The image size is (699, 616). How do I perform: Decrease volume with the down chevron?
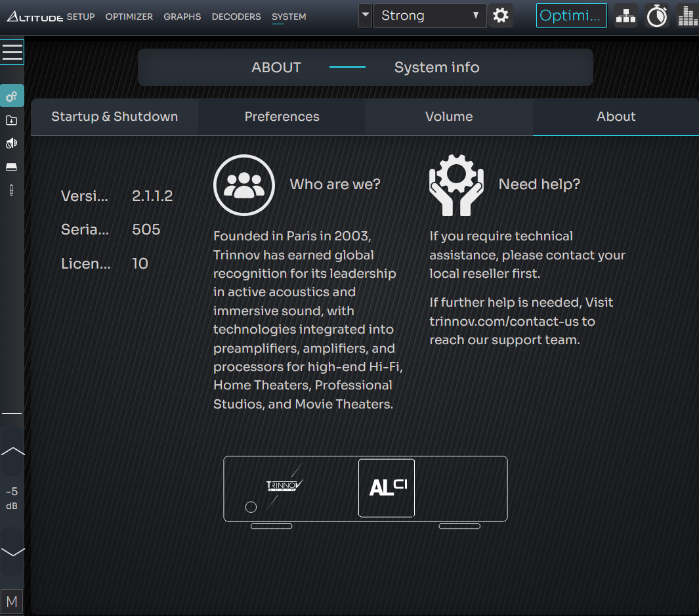pyautogui.click(x=12, y=552)
